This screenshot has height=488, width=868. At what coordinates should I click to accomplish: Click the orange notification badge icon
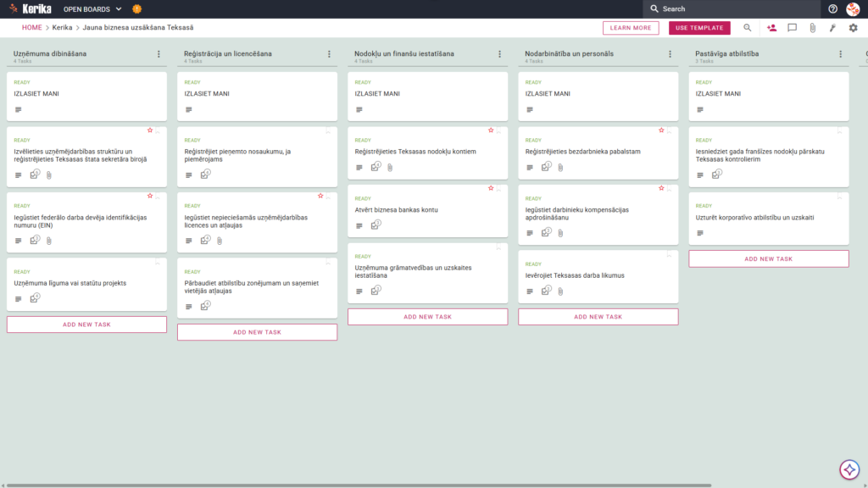click(136, 8)
